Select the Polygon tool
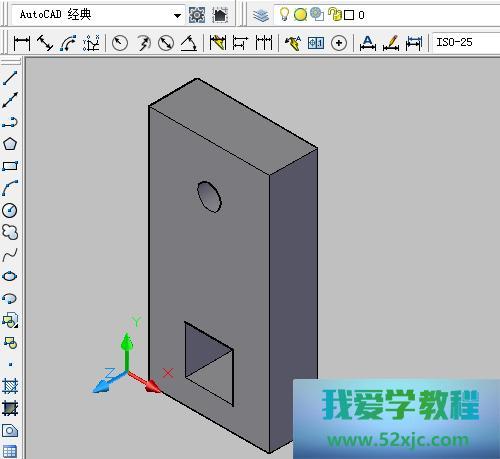The width and height of the screenshot is (500, 459). click(10, 144)
